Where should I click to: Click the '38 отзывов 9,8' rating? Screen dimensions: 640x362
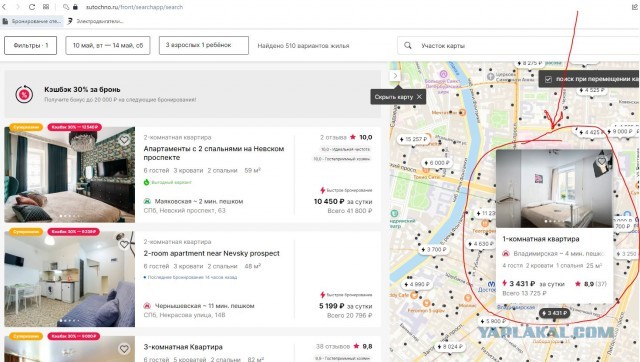[344, 346]
